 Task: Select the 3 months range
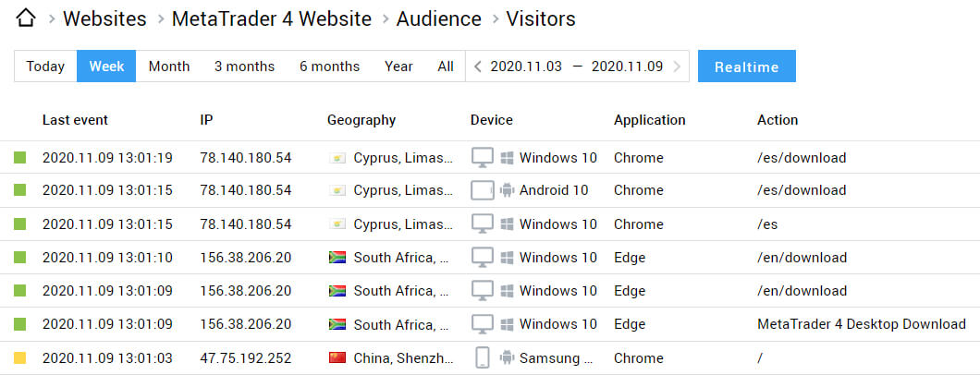point(244,67)
